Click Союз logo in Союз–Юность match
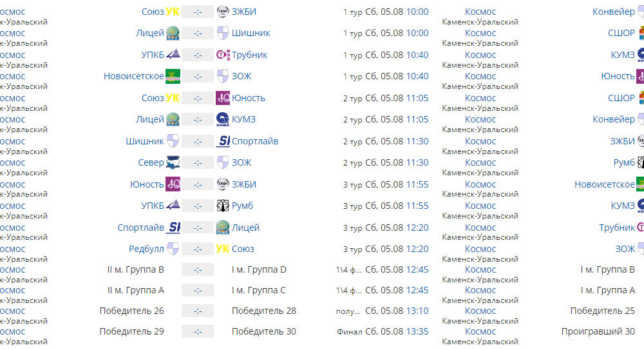The height and width of the screenshot is (350, 644). pos(173,98)
